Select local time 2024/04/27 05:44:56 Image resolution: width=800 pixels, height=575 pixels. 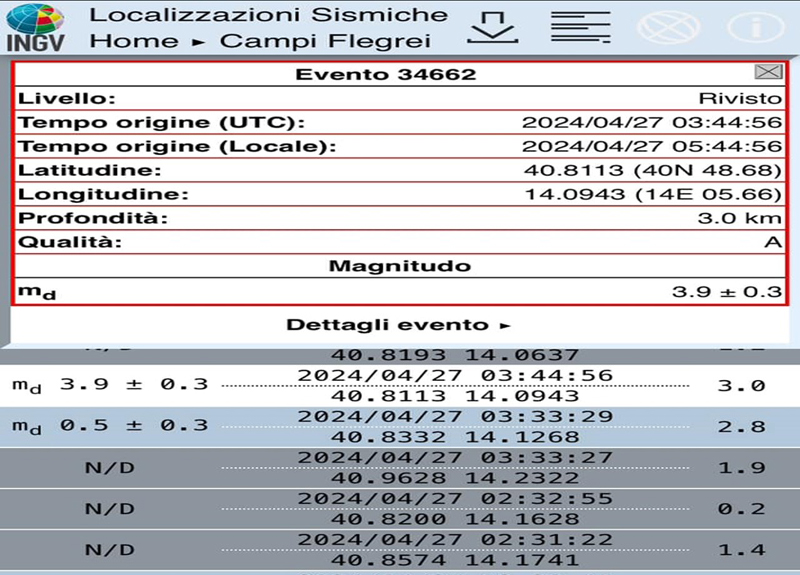[652, 146]
